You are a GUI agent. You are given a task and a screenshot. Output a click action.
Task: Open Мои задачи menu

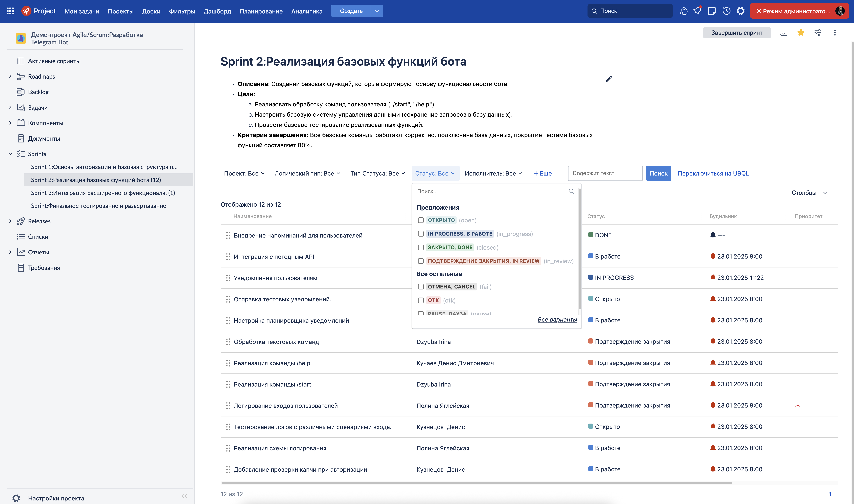point(82,11)
